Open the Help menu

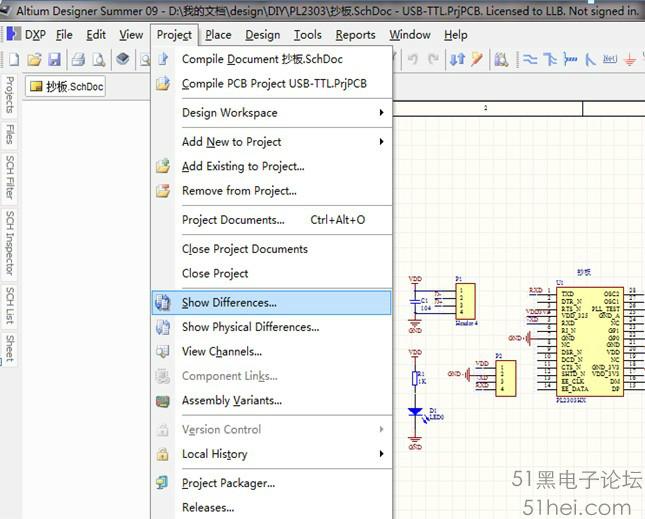pyautogui.click(x=455, y=35)
